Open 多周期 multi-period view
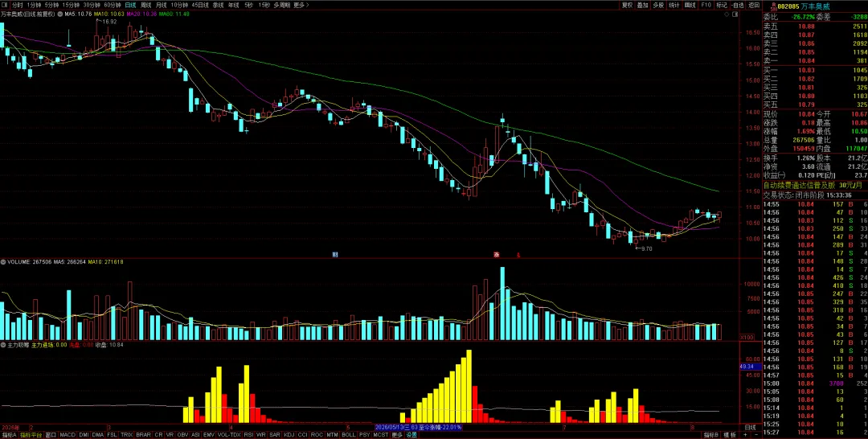 [282, 5]
